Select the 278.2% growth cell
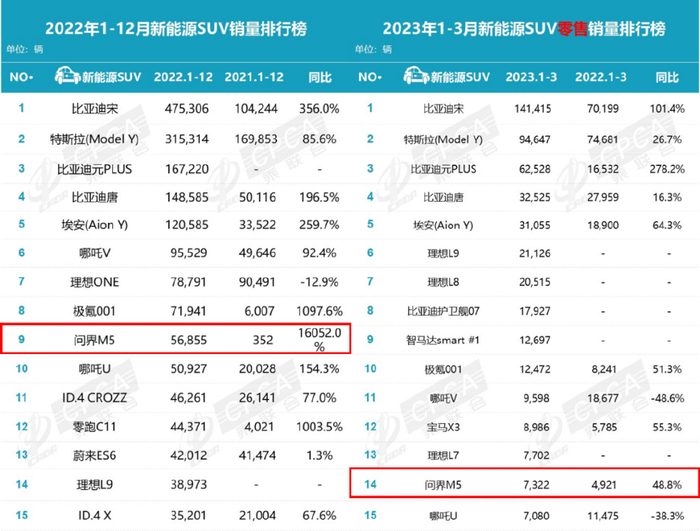 tap(667, 169)
